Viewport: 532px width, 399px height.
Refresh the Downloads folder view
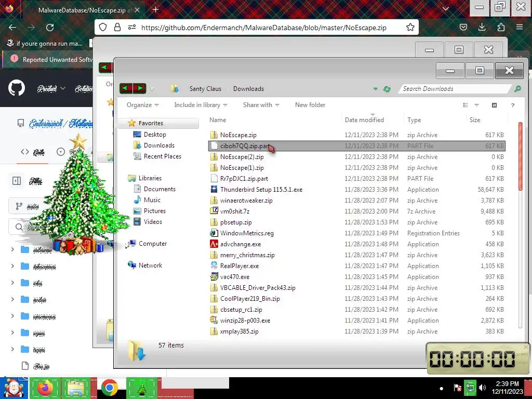[x=387, y=89]
